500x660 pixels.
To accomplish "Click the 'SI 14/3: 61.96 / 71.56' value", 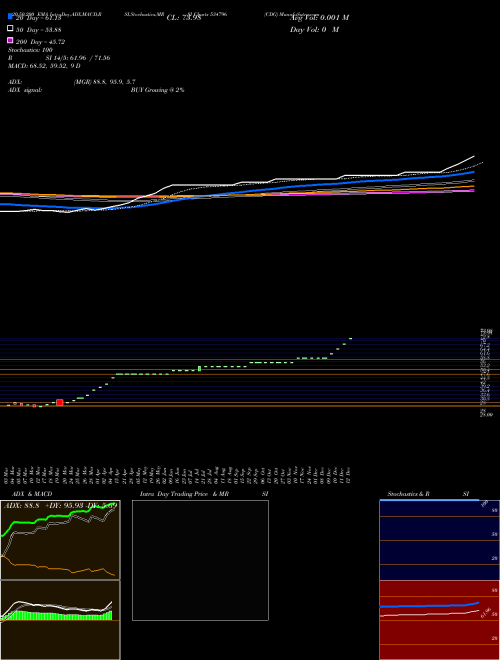I will coord(78,58).
